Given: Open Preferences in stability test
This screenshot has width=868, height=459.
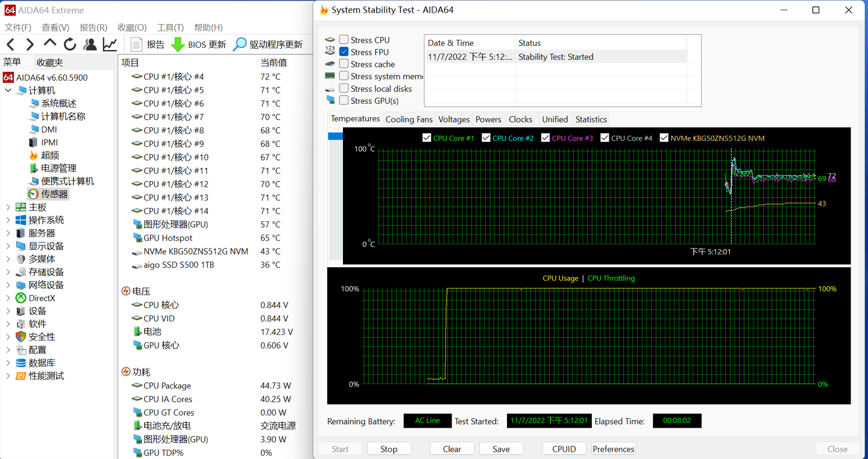Looking at the screenshot, I should (613, 449).
